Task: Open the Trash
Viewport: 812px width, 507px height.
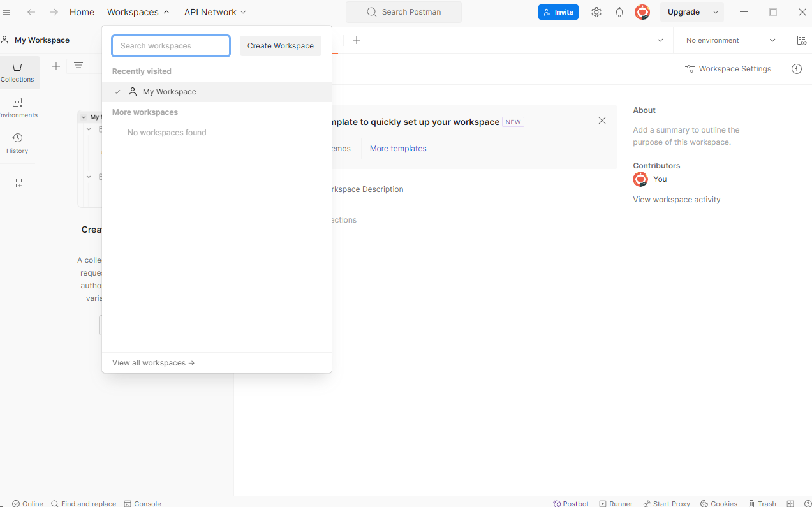Action: tap(762, 503)
